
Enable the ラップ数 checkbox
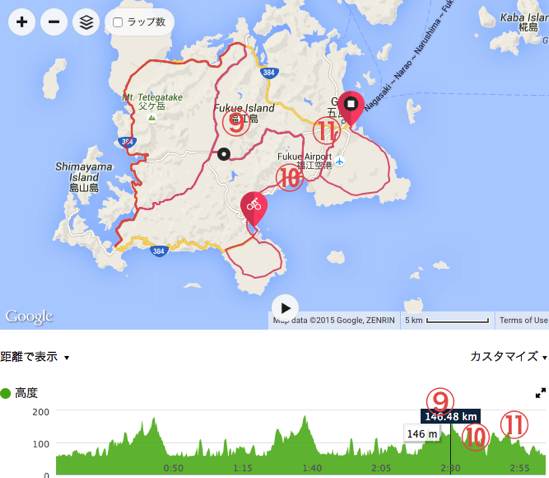(118, 22)
